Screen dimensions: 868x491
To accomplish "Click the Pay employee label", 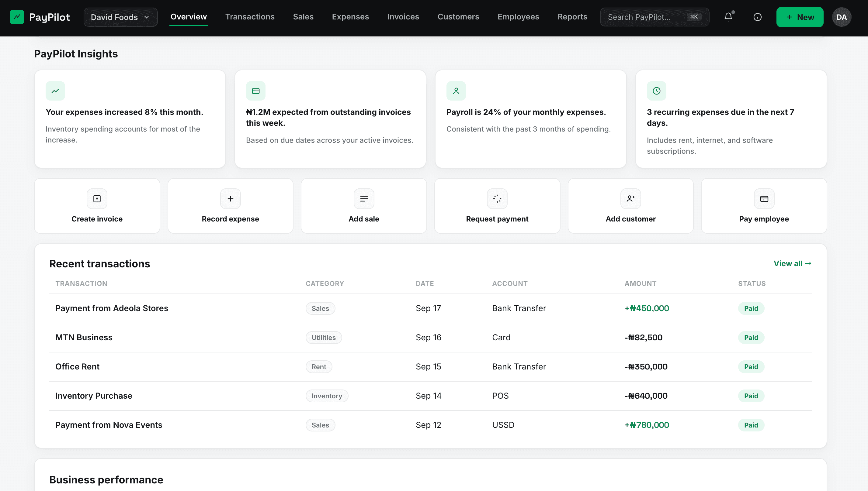I will (764, 219).
